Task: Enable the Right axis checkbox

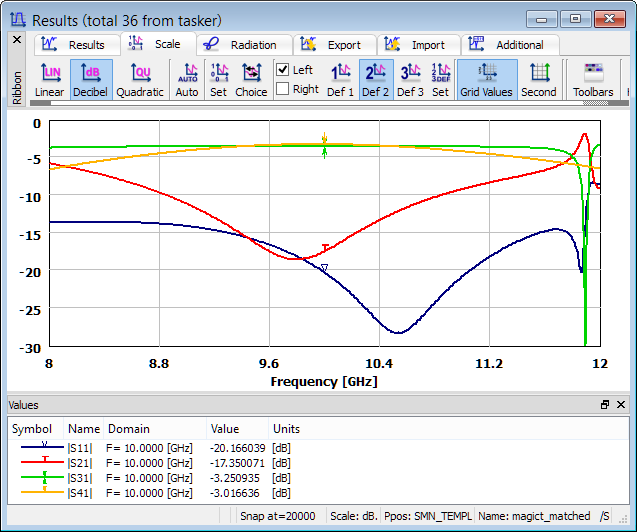Action: coord(283,89)
